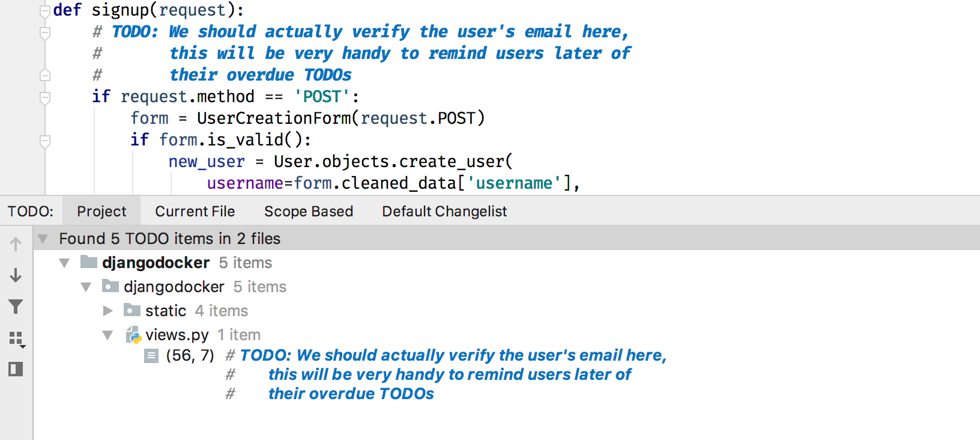Screen dimensions: 980x440
Task: Fold the 'if form.is_valid()' block in the gutter
Action: [x=44, y=141]
